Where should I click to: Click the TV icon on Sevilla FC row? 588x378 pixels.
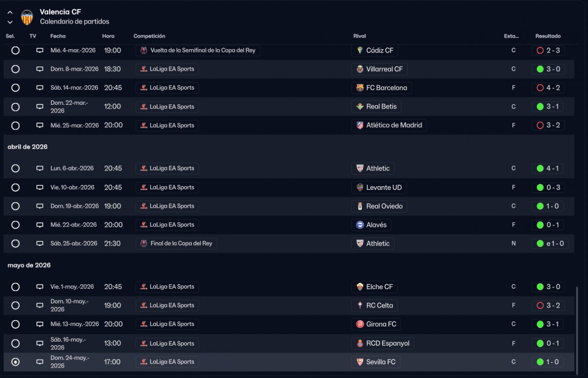coord(40,362)
